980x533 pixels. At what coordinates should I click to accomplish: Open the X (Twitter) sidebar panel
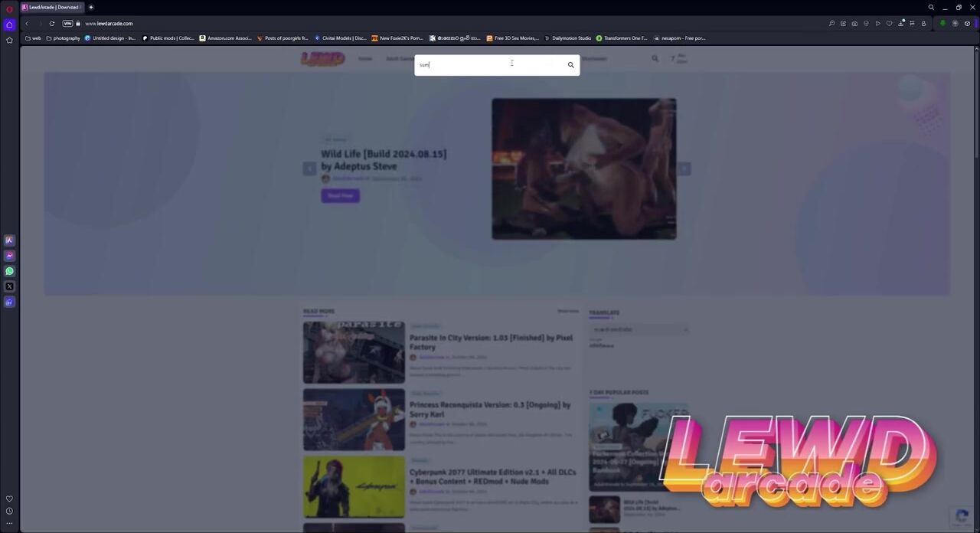click(9, 286)
